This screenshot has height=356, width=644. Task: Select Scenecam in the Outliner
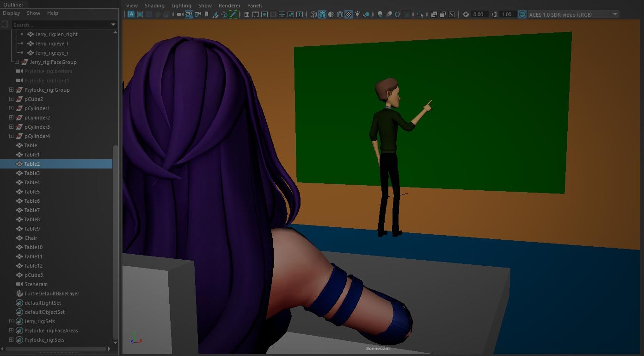(36, 284)
